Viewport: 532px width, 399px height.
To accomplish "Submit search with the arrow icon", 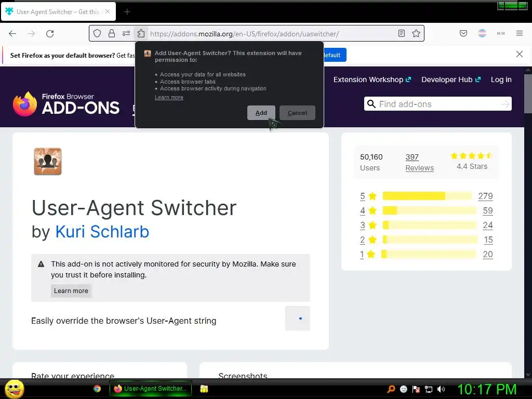I will click(x=505, y=104).
